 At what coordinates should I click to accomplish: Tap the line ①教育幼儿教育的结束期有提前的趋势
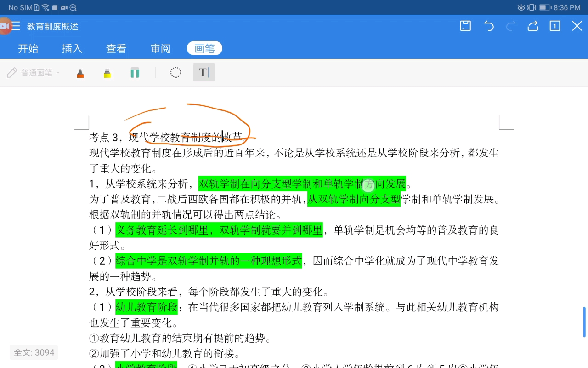pos(180,338)
